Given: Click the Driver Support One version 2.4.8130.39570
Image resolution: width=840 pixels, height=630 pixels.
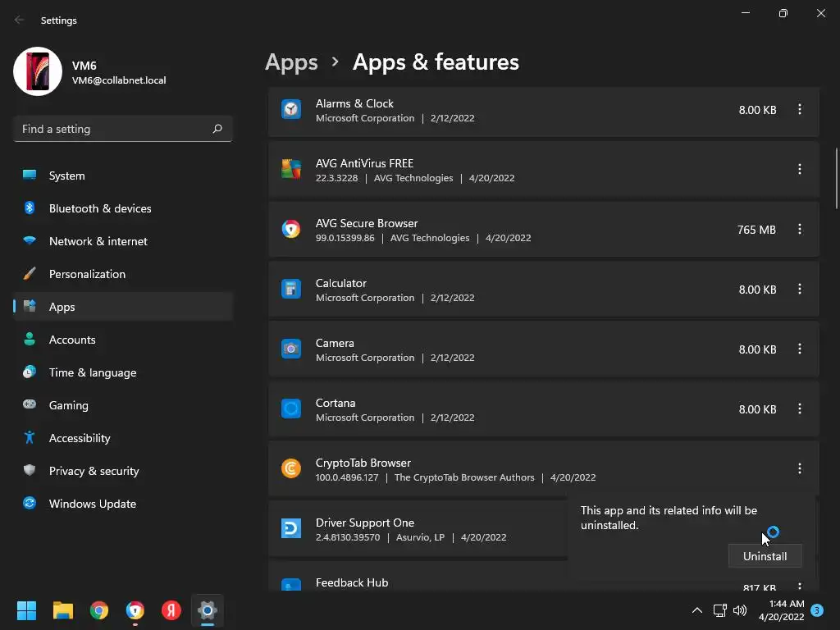Looking at the screenshot, I should tap(348, 537).
